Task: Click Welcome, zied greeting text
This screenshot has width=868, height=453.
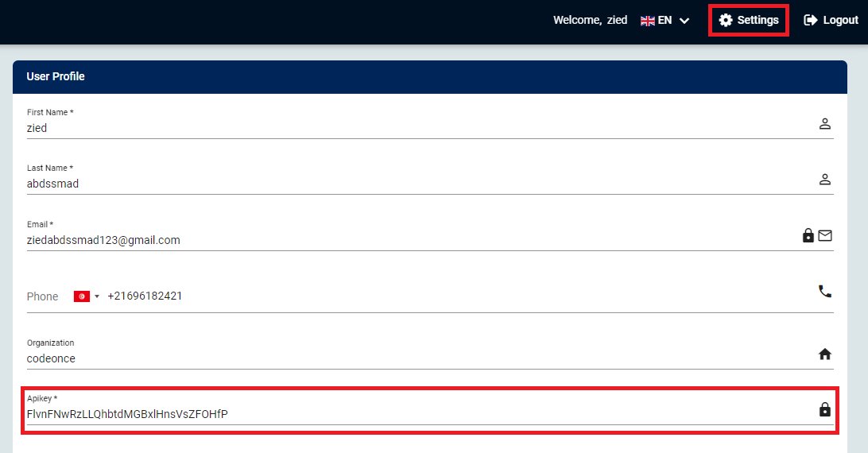Action: 590,21
